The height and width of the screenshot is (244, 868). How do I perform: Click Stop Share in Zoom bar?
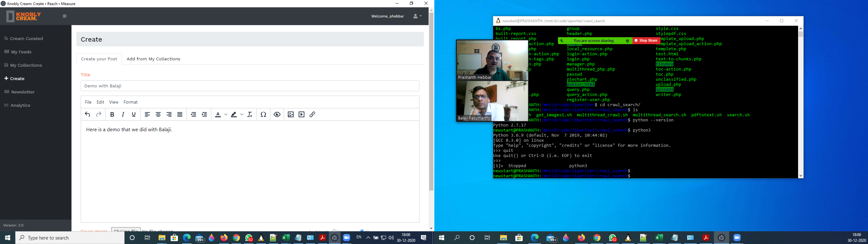[646, 40]
